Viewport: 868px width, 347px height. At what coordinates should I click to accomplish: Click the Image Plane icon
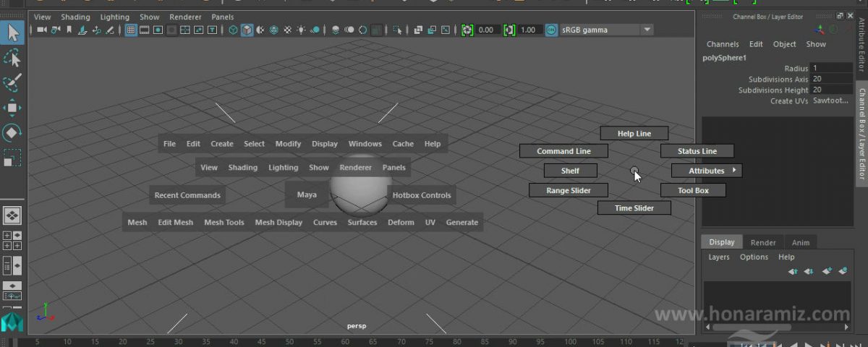coord(82,30)
